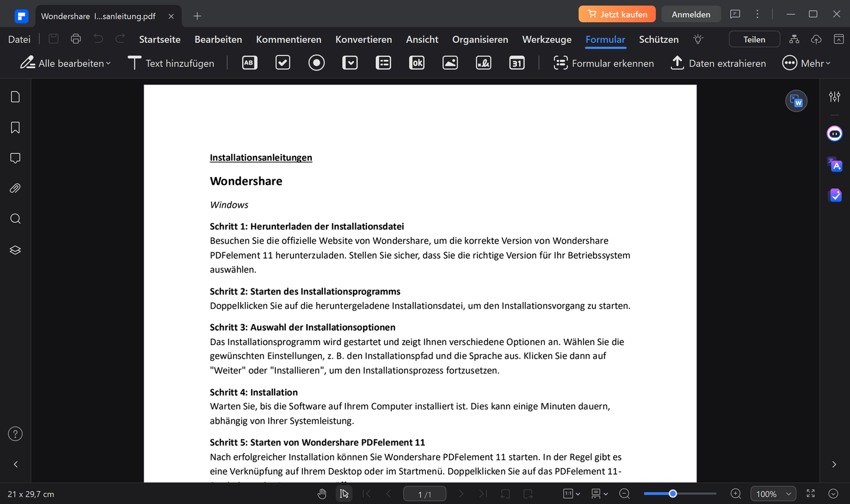This screenshot has height=504, width=850.
Task: Enable the list box form field tool
Action: [383, 62]
